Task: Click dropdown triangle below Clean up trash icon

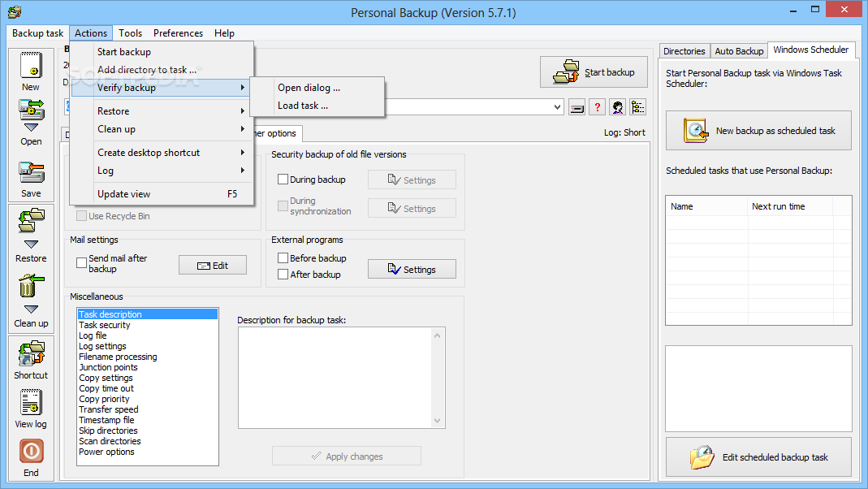Action: tap(31, 309)
